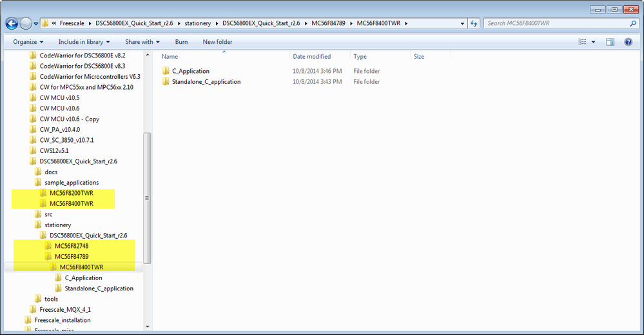The image size is (644, 335).
Task: Expand arrow after MC56F84789 breadcrumb
Action: (x=351, y=23)
